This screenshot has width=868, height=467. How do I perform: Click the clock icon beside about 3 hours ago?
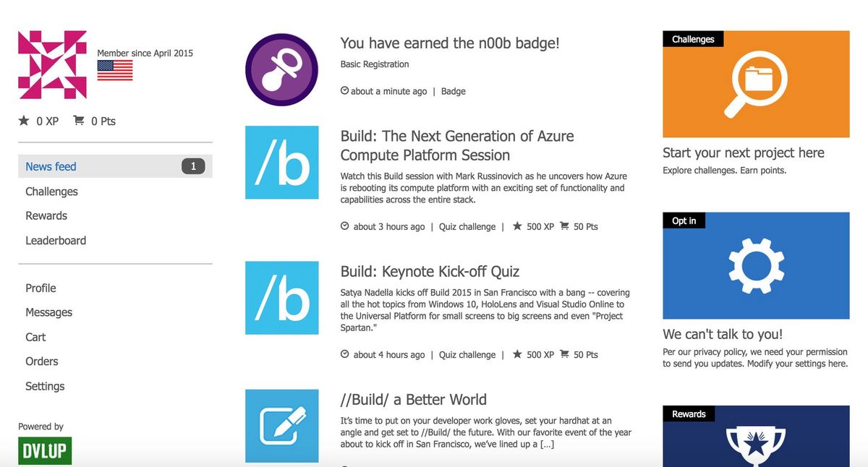click(346, 226)
